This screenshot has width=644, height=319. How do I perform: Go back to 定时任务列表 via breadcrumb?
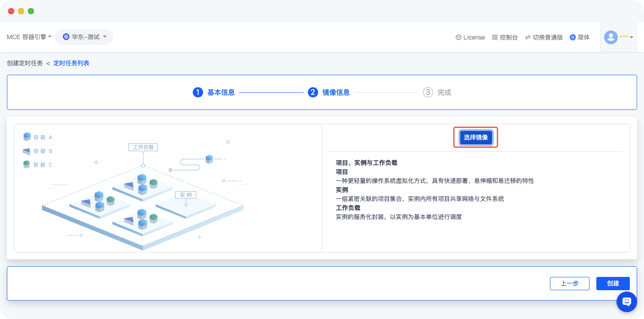71,63
